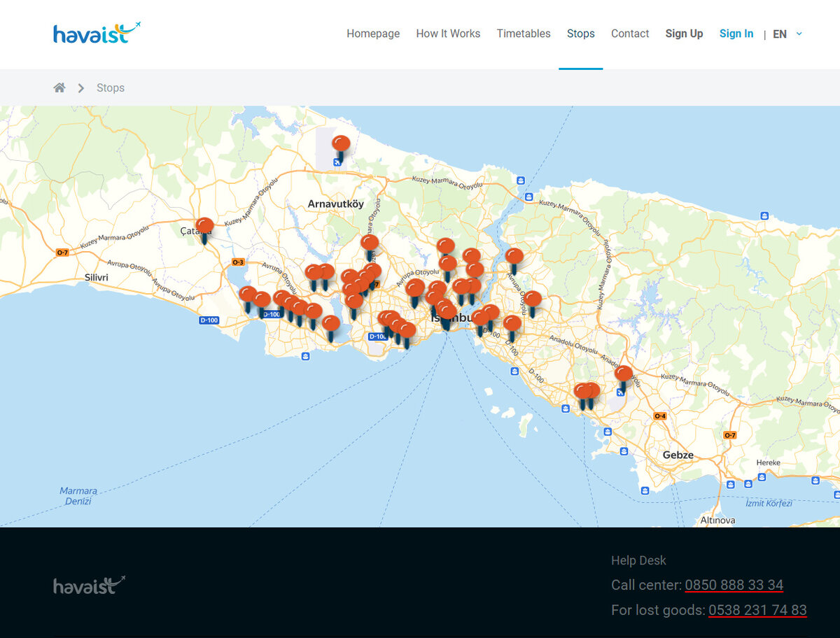Select the Stops navigation item
The image size is (840, 638).
(x=581, y=34)
